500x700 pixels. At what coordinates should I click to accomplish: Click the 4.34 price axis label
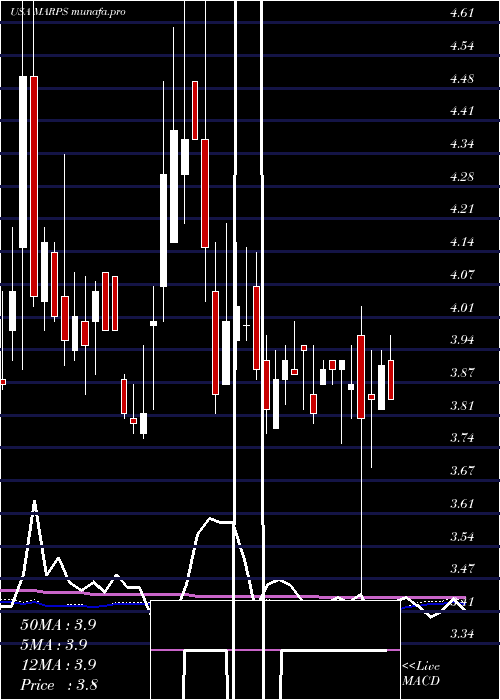coord(462,144)
